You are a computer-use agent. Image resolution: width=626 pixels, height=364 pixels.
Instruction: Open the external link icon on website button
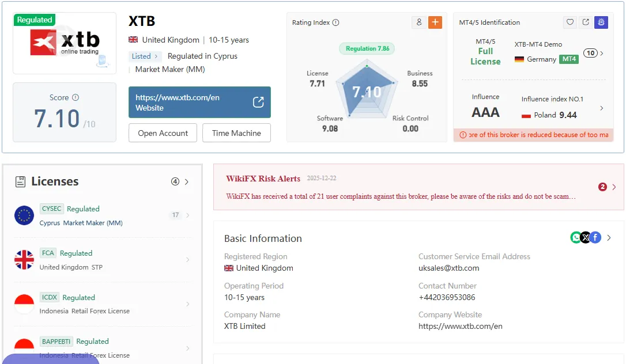point(258,102)
